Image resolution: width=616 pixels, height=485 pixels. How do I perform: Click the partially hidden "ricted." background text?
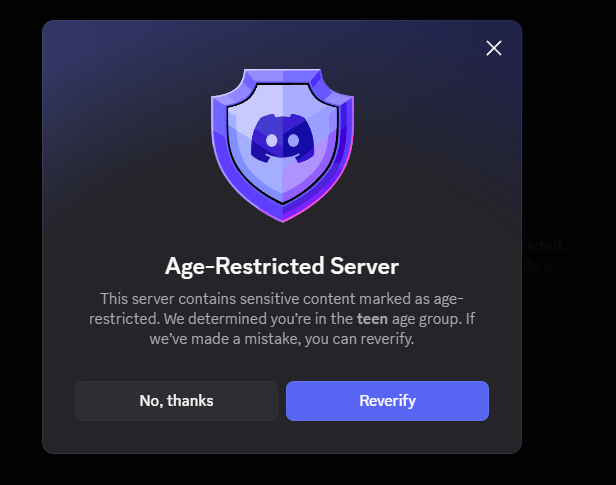545,246
